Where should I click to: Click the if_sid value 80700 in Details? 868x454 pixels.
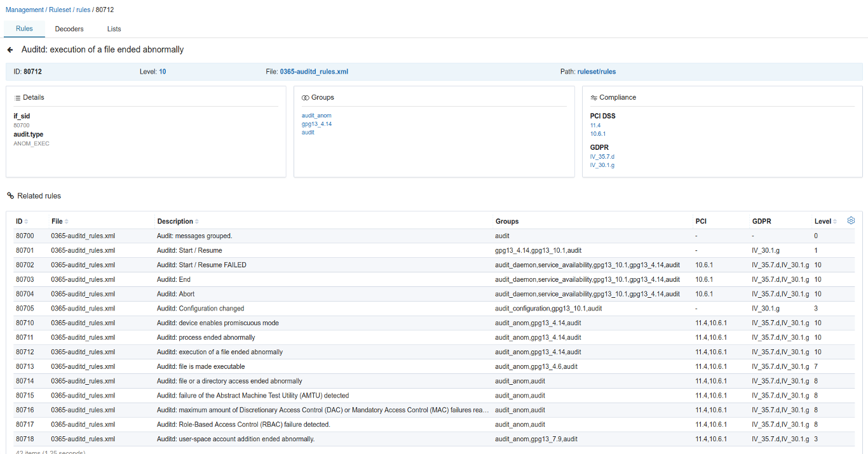(21, 125)
